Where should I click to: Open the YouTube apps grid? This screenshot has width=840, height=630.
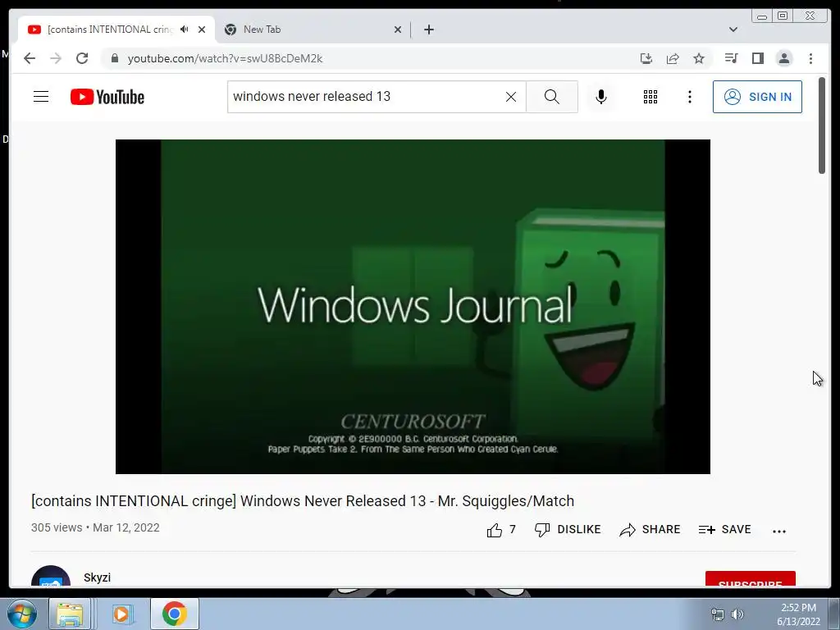pos(651,97)
